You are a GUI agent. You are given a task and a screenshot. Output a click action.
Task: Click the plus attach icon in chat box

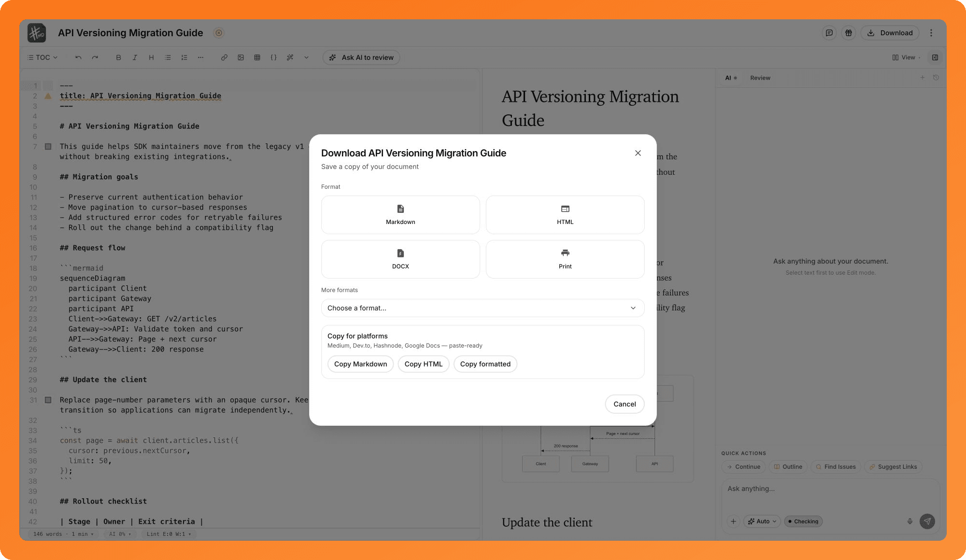[733, 521]
